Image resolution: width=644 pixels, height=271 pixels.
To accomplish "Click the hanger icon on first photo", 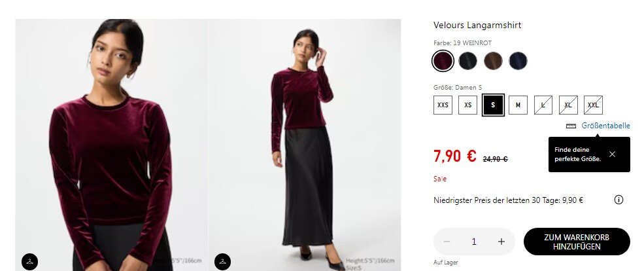I will tap(30, 261).
